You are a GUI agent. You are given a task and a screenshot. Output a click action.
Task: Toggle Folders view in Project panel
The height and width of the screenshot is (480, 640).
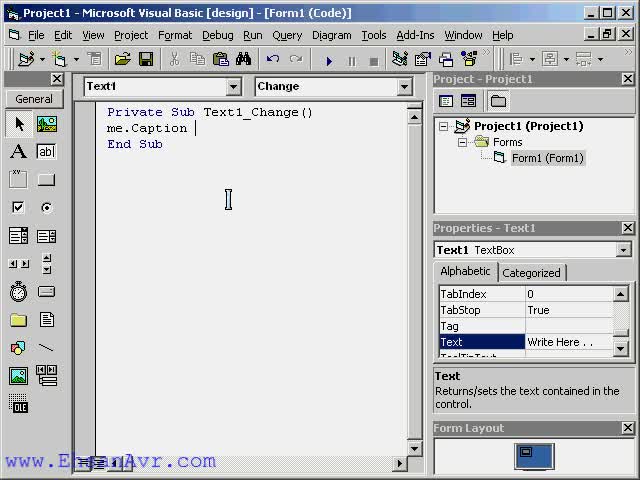click(498, 101)
